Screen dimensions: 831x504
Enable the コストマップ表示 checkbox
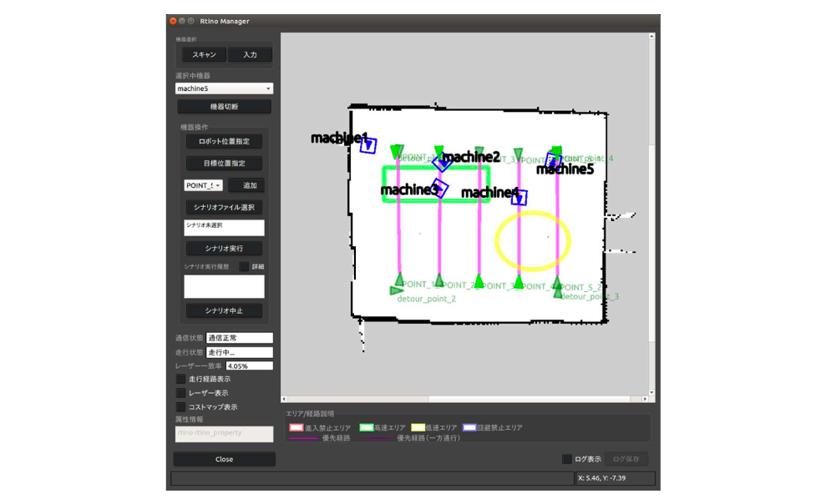(x=180, y=406)
